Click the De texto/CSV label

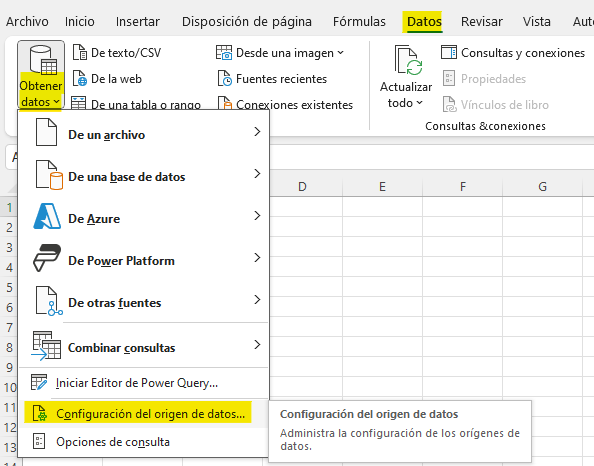(126, 53)
